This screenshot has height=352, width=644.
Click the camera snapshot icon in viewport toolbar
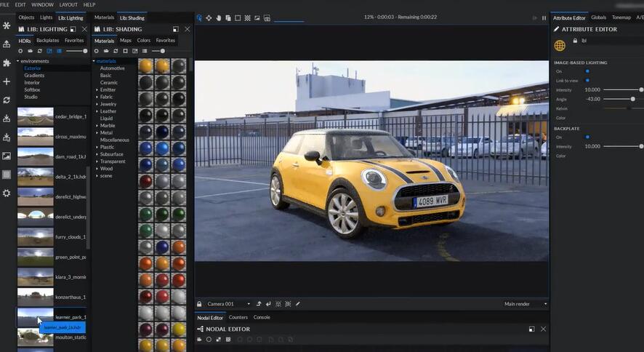pyautogui.click(x=267, y=18)
